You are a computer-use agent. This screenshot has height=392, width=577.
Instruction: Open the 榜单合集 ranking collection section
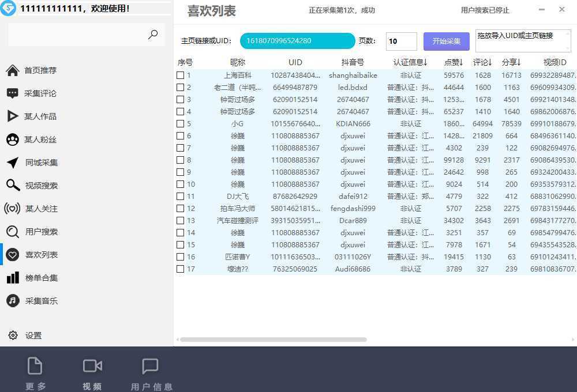[43, 277]
